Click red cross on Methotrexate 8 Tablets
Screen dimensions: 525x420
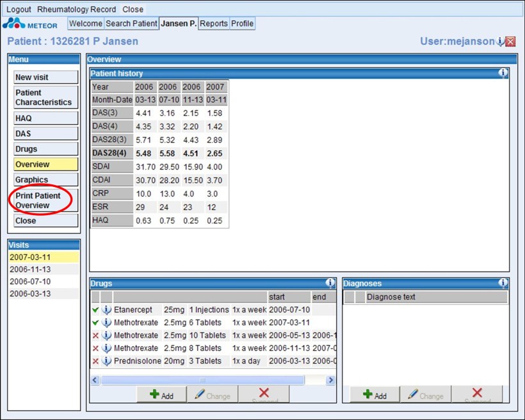pos(95,348)
